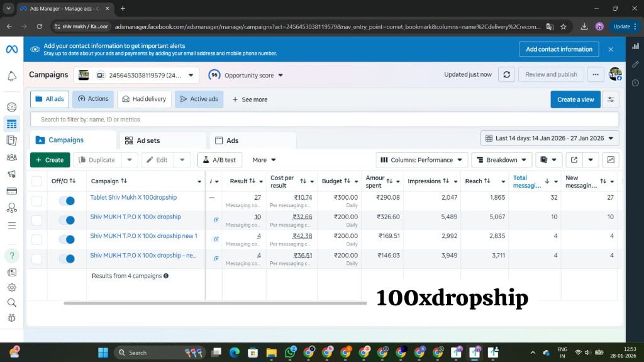Open the More dropdown in toolbar
Image resolution: width=644 pixels, height=362 pixels.
coord(264,160)
